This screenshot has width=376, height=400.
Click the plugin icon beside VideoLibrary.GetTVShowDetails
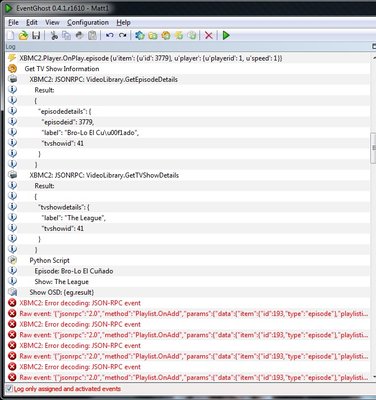[x=12, y=175]
